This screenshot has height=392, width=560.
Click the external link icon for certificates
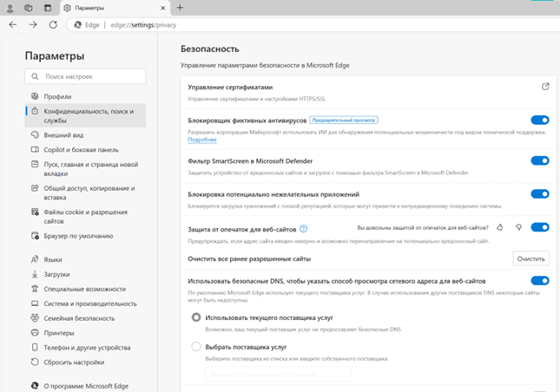[x=545, y=87]
